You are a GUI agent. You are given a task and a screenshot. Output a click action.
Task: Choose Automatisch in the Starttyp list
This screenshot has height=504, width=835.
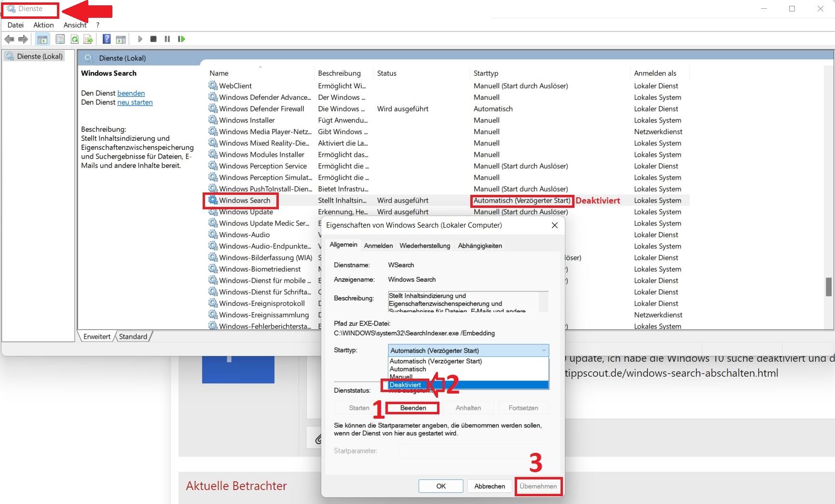(x=468, y=369)
